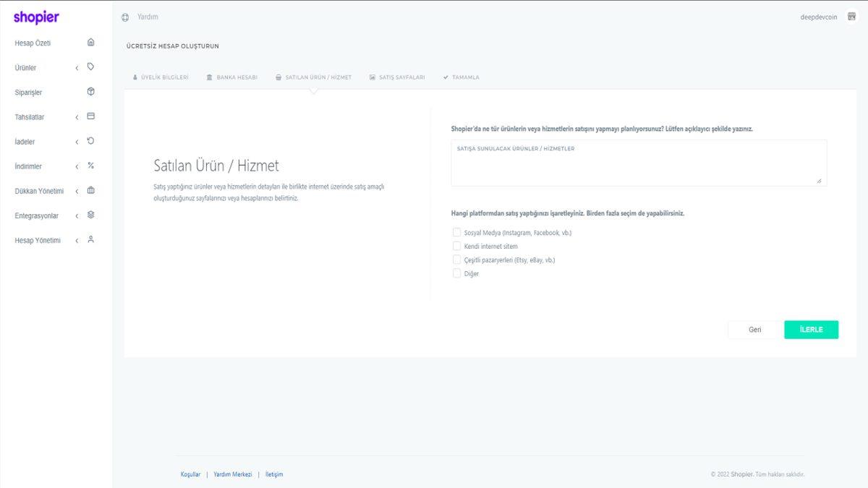Open İadeler using the return arrow icon
This screenshot has height=488, width=868.
(x=90, y=141)
